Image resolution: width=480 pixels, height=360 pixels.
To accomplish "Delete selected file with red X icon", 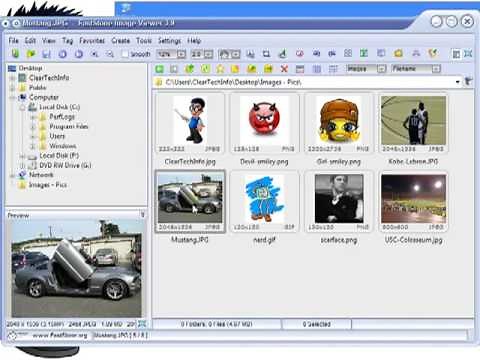I will 284,69.
